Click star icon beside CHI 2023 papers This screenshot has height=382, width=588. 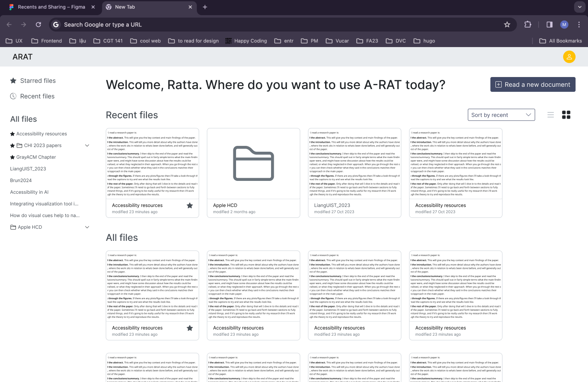[12, 145]
